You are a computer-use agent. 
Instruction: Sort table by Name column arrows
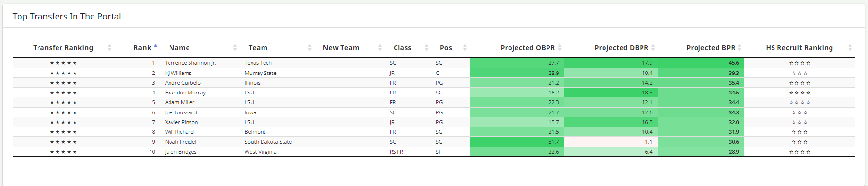[235, 47]
